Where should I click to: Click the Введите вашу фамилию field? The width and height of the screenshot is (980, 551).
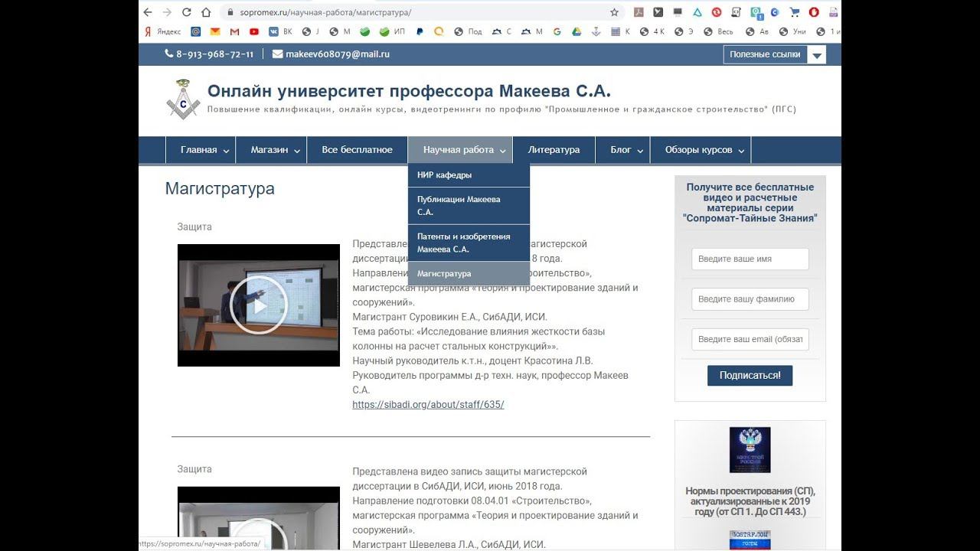(x=750, y=299)
